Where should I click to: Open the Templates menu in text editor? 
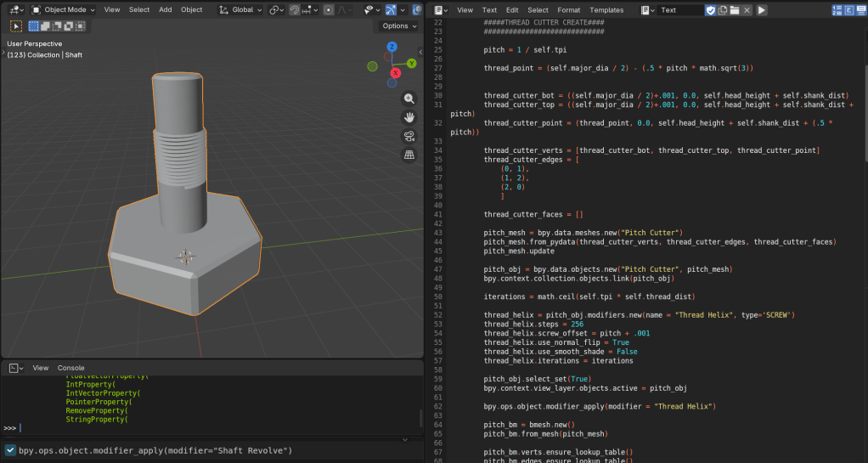606,10
